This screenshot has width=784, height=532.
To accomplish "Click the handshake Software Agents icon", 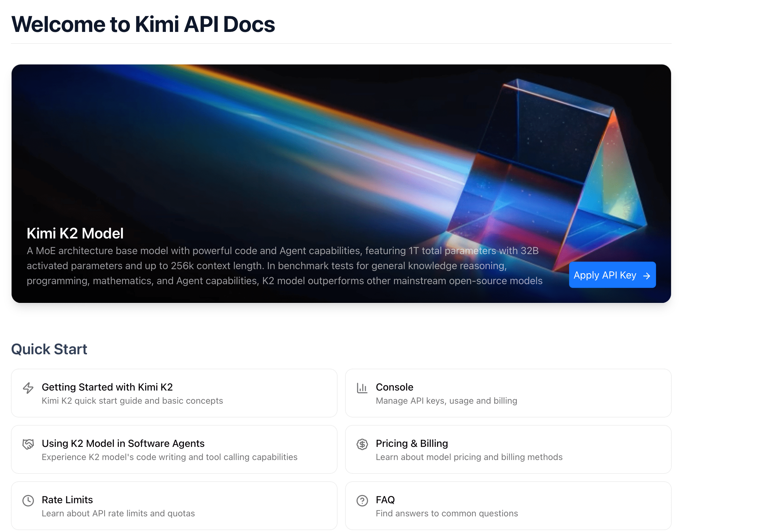I will tap(28, 444).
